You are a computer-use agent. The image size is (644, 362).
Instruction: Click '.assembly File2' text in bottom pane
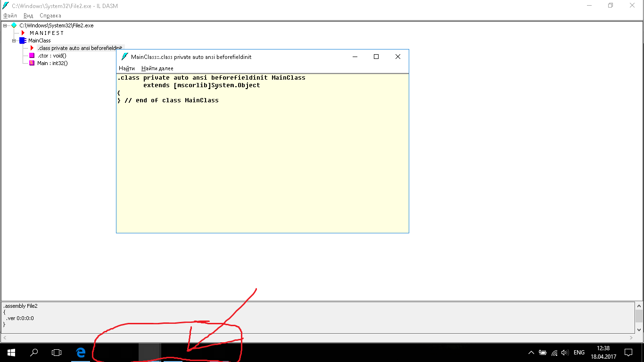click(20, 306)
